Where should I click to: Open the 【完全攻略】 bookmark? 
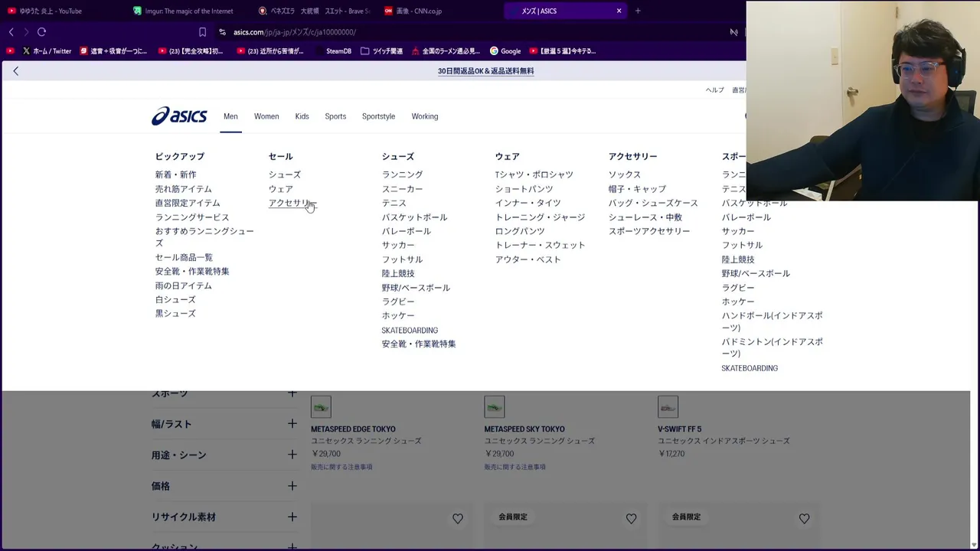[191, 51]
